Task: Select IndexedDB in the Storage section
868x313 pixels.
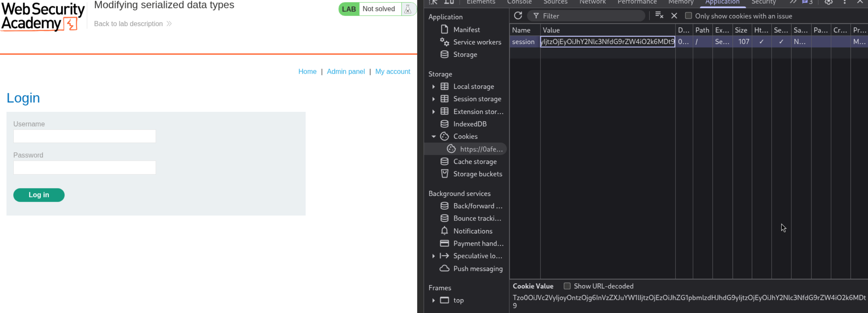Action: coord(469,124)
